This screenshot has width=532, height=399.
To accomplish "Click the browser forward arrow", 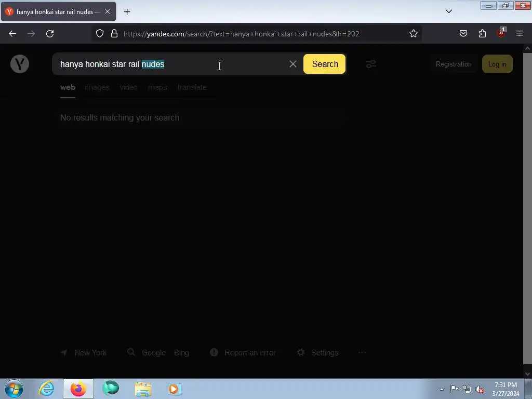I will (x=31, y=34).
